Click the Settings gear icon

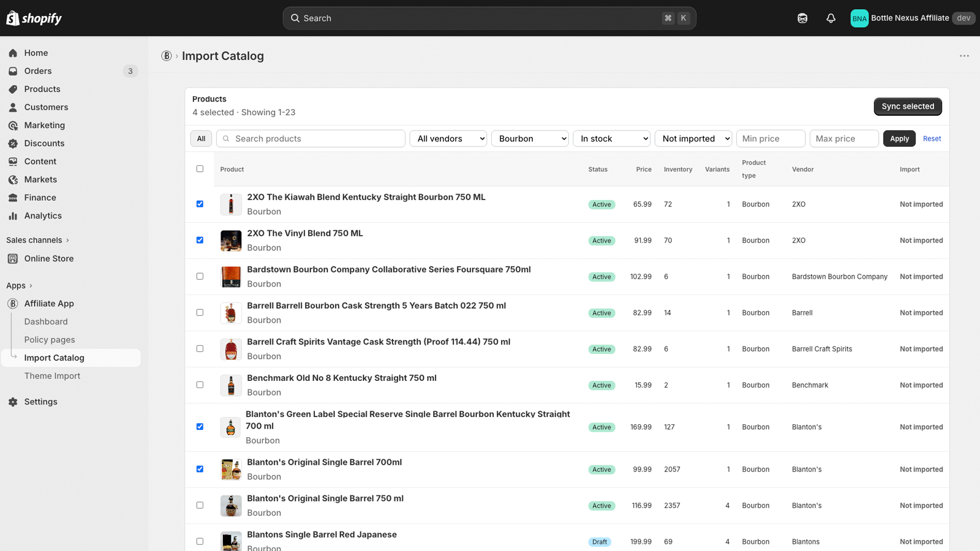tap(13, 402)
